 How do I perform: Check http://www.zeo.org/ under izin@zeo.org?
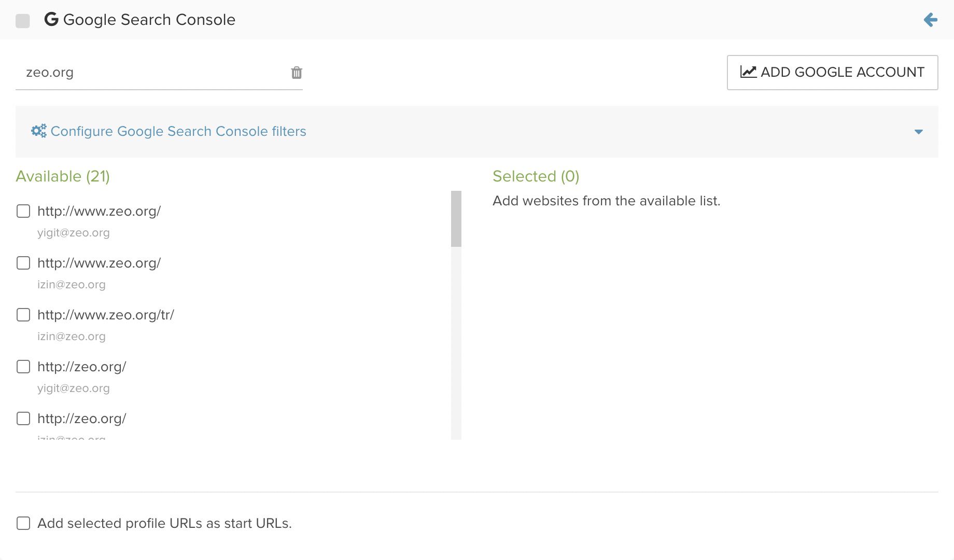pos(23,263)
